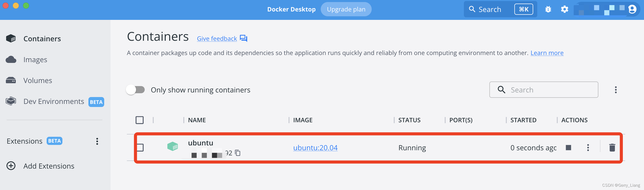Open the top bar Search field
This screenshot has width=644, height=190.
coord(500,9)
